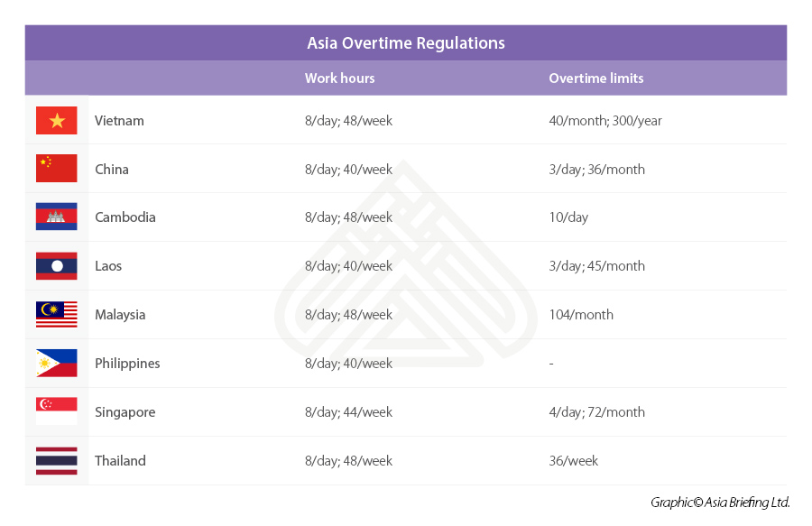Click China's 3/day; 36/month overtime limit
812x526 pixels.
tap(596, 170)
